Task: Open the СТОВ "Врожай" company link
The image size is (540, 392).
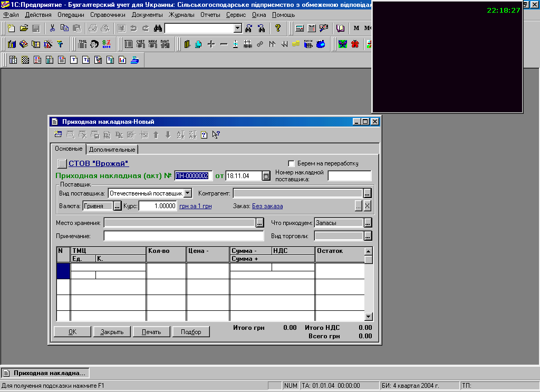Action: (99, 163)
